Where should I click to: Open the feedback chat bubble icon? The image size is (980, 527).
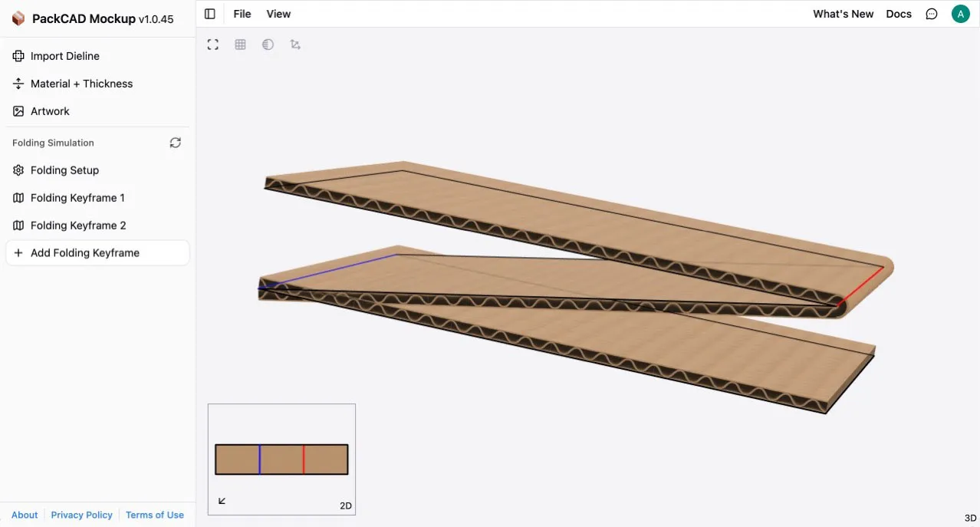point(931,13)
